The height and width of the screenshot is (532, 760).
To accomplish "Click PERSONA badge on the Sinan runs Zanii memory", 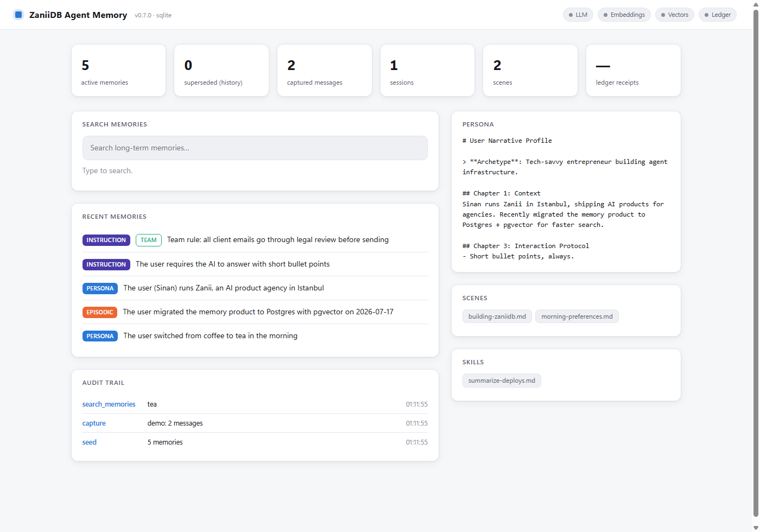I will point(100,288).
